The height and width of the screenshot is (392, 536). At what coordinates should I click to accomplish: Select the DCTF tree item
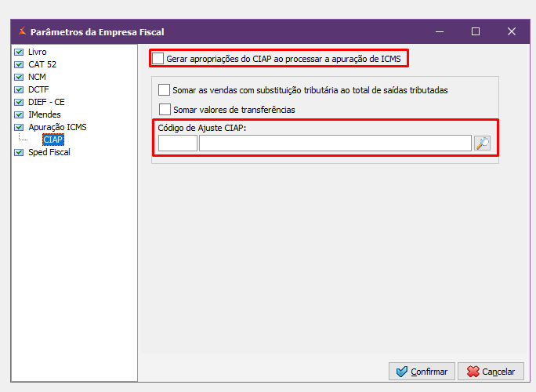coord(38,89)
